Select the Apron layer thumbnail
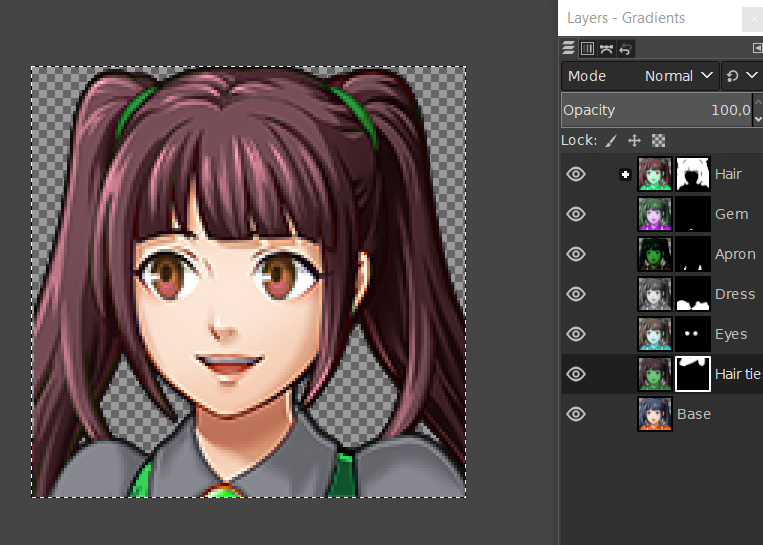 pos(655,254)
